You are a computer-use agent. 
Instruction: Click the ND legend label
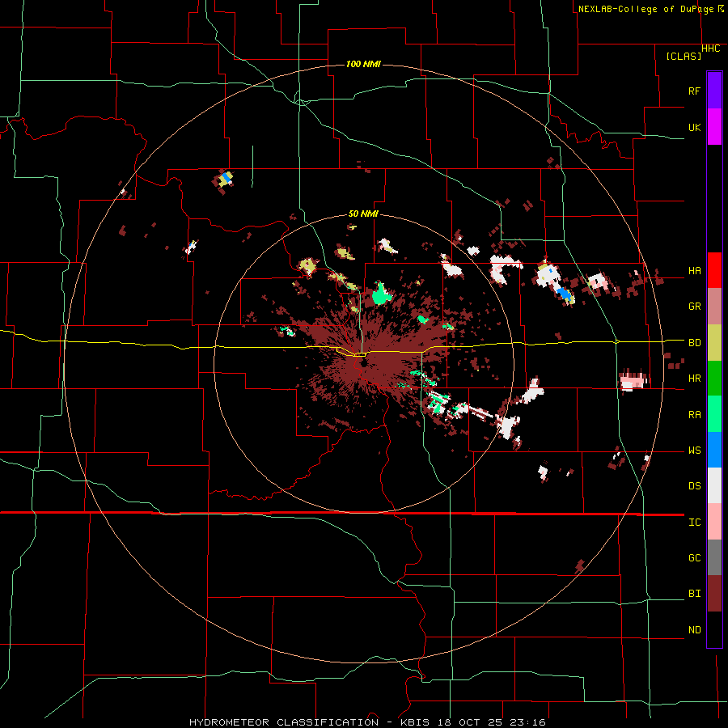pyautogui.click(x=694, y=630)
